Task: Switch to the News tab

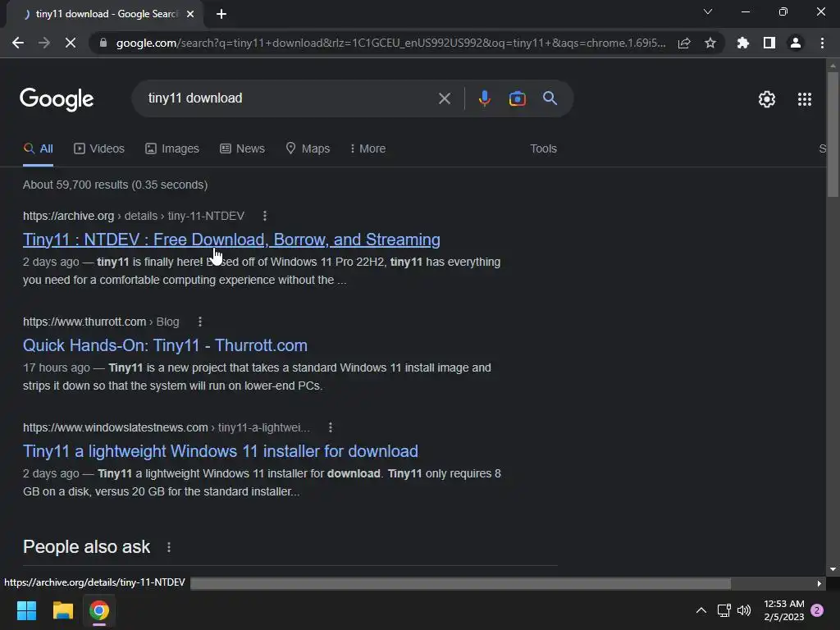Action: coord(242,148)
